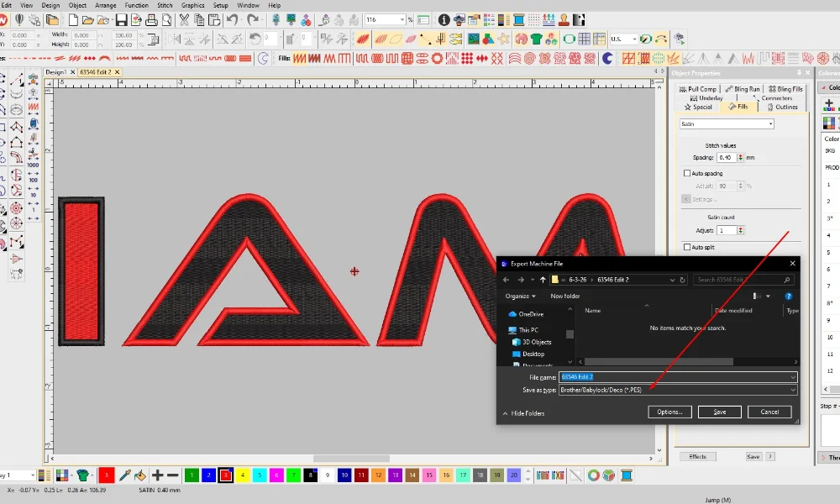
Task: Toggle the hoop display icon
Action: tap(569, 39)
